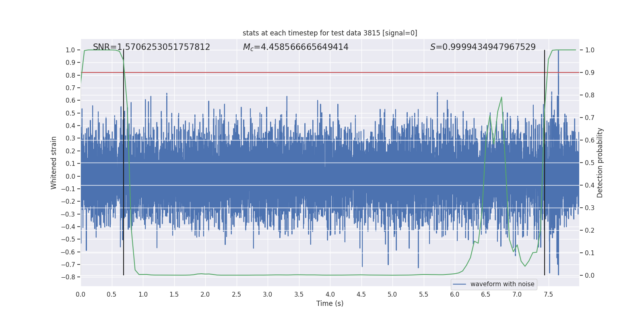
Task: Select the 0.9 tick on right axis
Action: (x=590, y=73)
